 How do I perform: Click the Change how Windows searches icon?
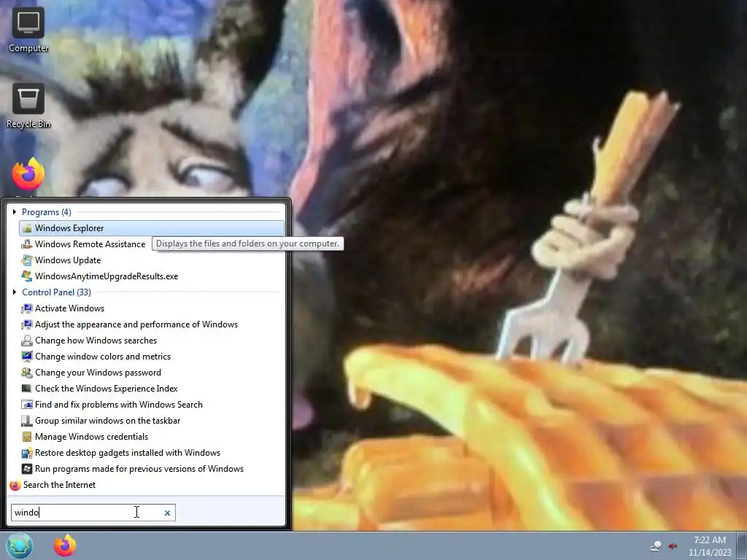[x=27, y=341]
